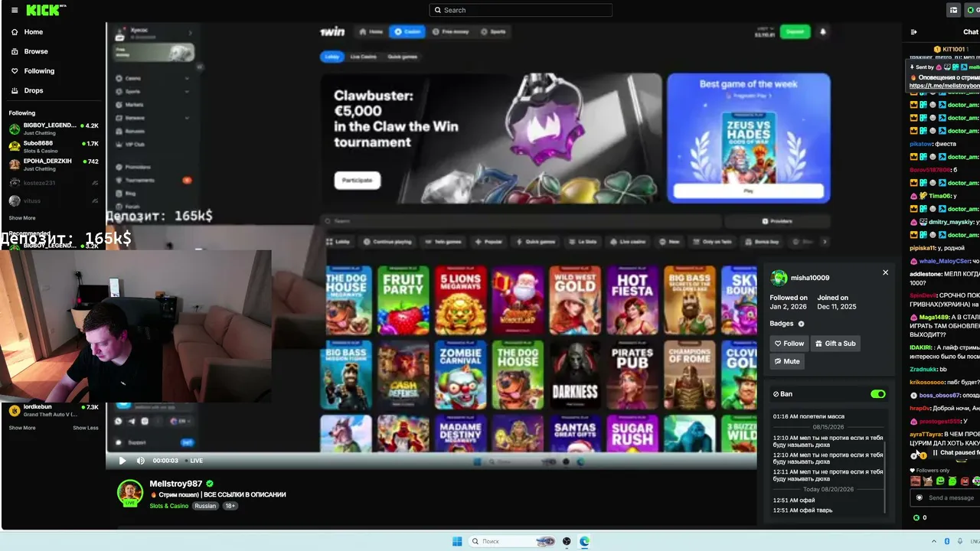Play the stream video
Screen dimensions: 980x551
(x=122, y=461)
